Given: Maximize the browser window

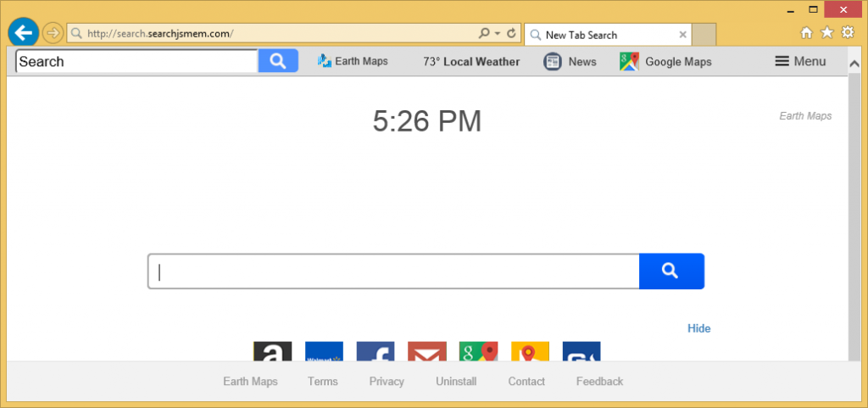Looking at the screenshot, I should pyautogui.click(x=813, y=9).
